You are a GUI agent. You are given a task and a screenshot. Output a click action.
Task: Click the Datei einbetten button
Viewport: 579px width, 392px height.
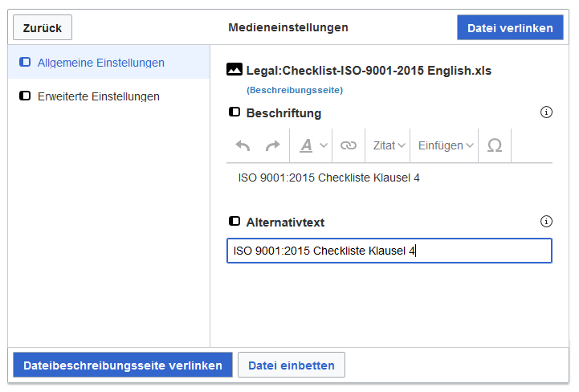[x=292, y=365]
